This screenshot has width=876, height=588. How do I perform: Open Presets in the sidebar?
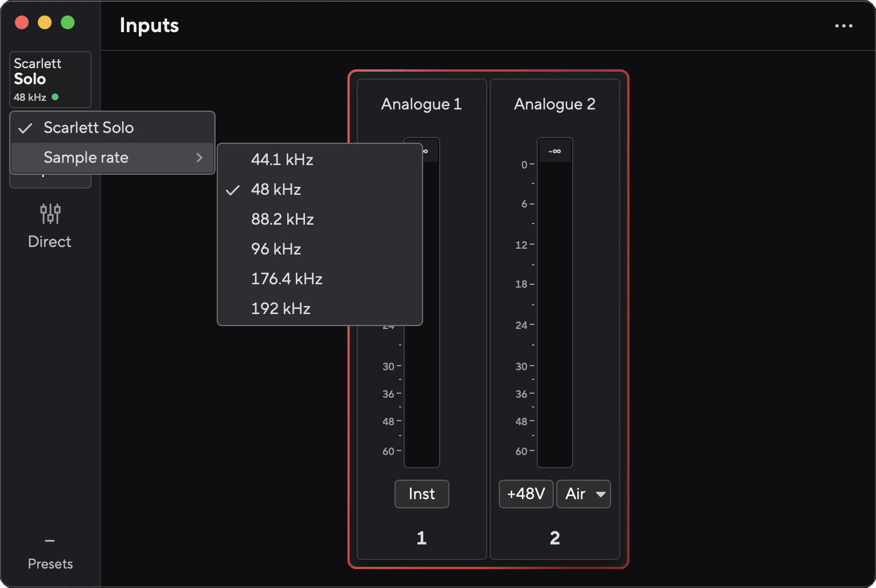[x=50, y=554]
